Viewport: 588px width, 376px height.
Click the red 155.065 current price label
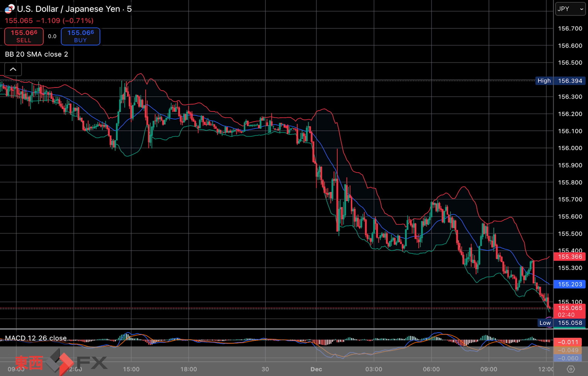click(x=570, y=308)
